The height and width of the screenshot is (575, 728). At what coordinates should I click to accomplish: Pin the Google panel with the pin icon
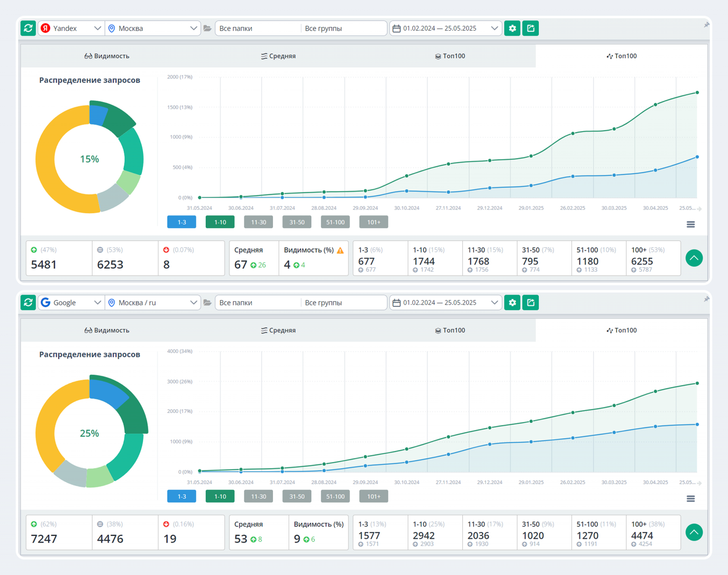click(x=706, y=299)
